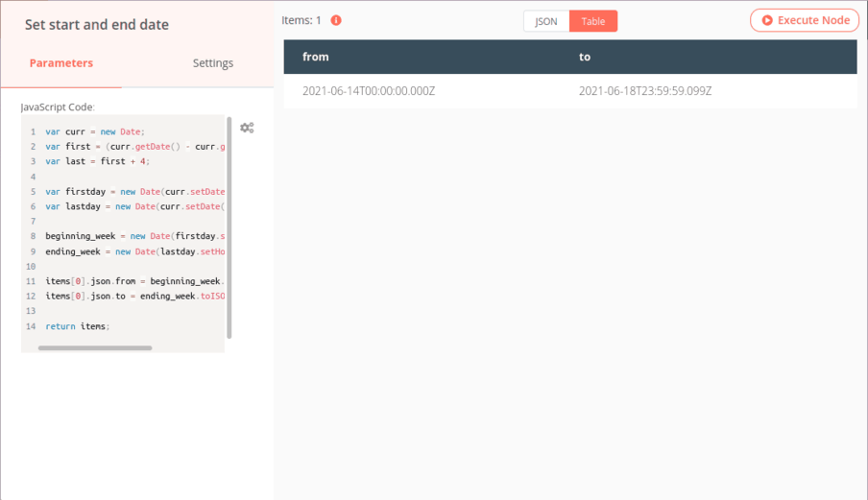This screenshot has width=868, height=500.
Task: Select the Table output view
Action: click(x=593, y=21)
